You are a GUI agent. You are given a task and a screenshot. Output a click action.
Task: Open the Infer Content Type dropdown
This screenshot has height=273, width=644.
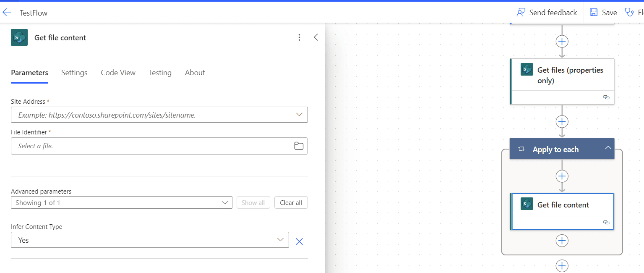tap(280, 239)
